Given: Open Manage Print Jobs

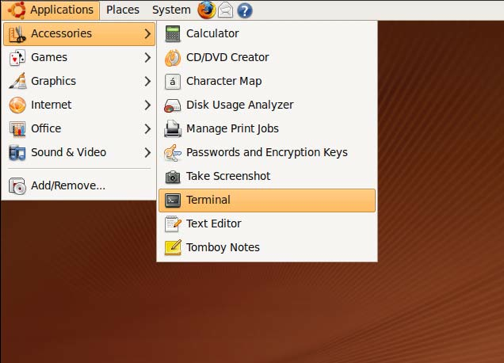Looking at the screenshot, I should (x=267, y=129).
